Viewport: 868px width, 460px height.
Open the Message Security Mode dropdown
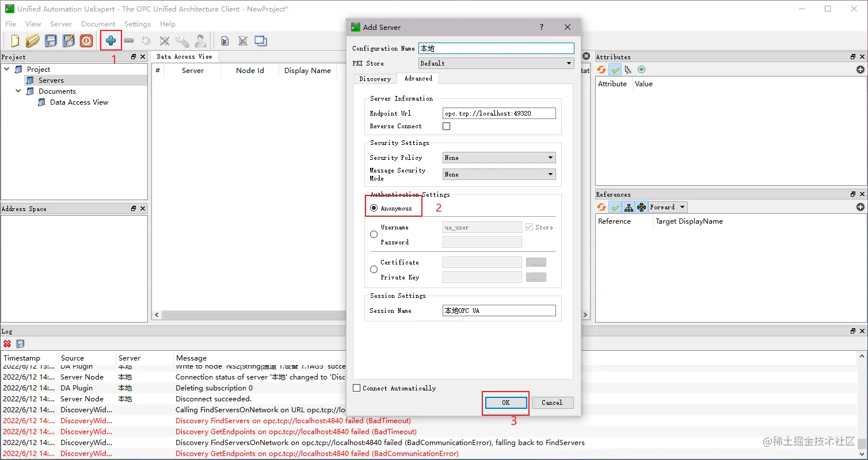click(499, 174)
